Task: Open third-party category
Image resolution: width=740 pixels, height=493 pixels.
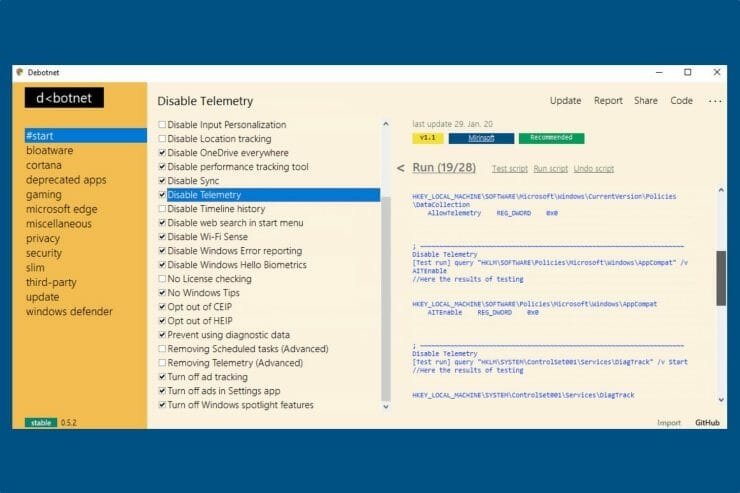Action: coord(51,282)
